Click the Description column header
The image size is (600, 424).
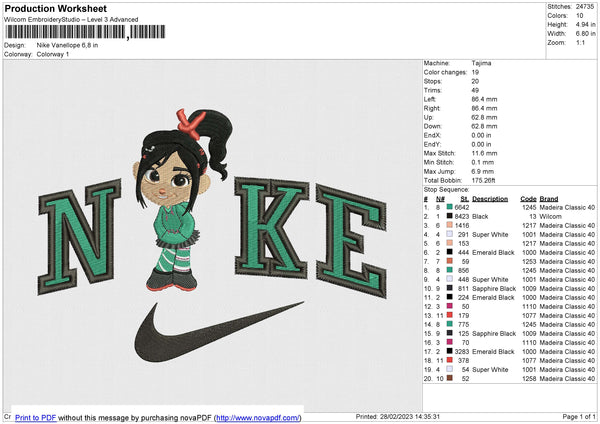(490, 199)
